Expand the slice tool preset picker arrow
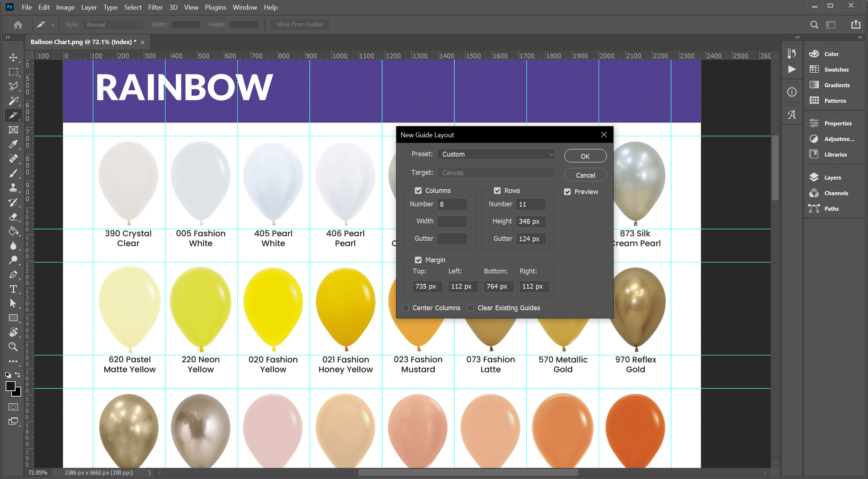The height and width of the screenshot is (479, 868). click(x=53, y=25)
